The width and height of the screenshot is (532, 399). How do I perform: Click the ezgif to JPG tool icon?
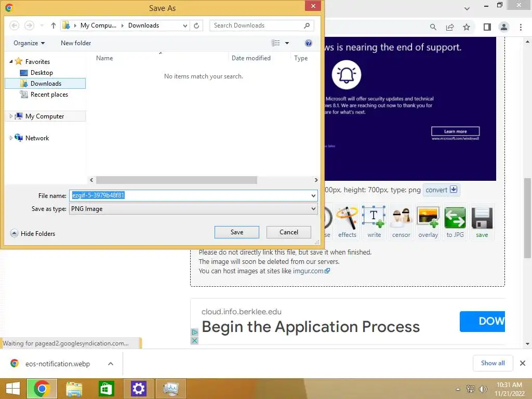pos(455,222)
